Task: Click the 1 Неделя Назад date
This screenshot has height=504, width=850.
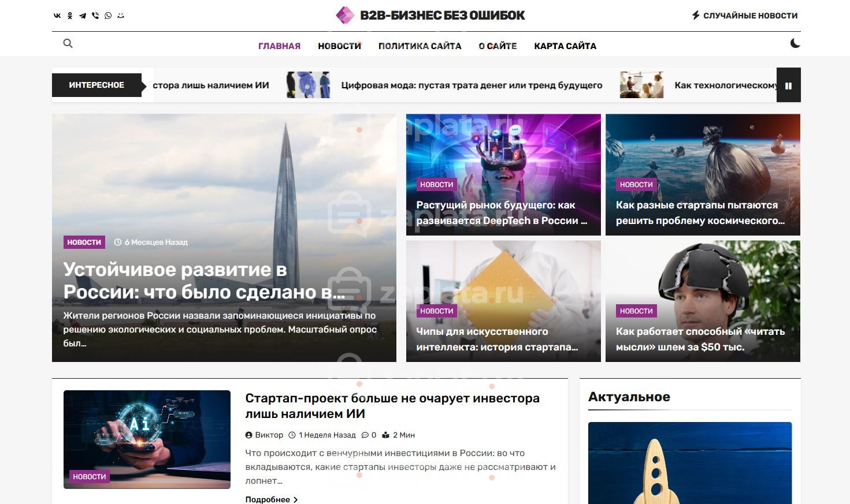Action: [327, 435]
